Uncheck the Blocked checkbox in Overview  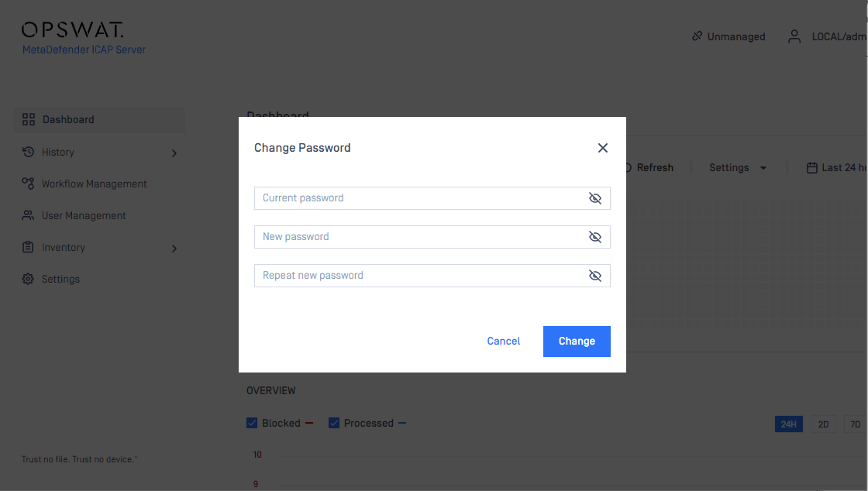click(x=252, y=423)
